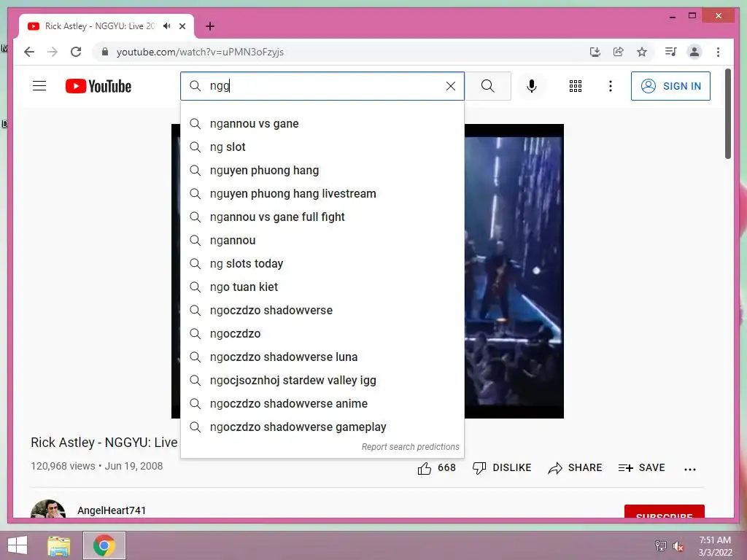Choose suggestion 'ngannou vs gane full fight'
This screenshot has width=747, height=560.
(322, 217)
